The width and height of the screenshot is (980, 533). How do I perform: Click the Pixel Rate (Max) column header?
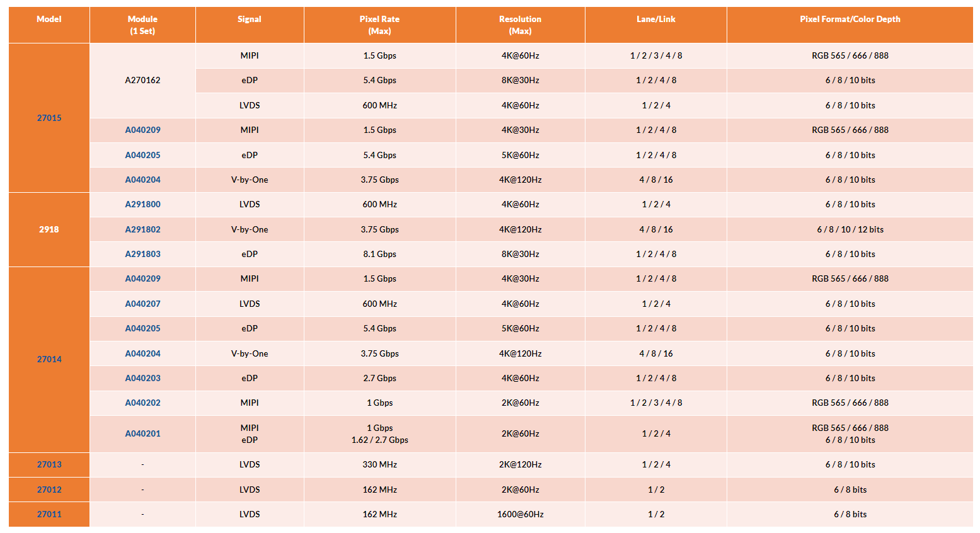coord(379,25)
